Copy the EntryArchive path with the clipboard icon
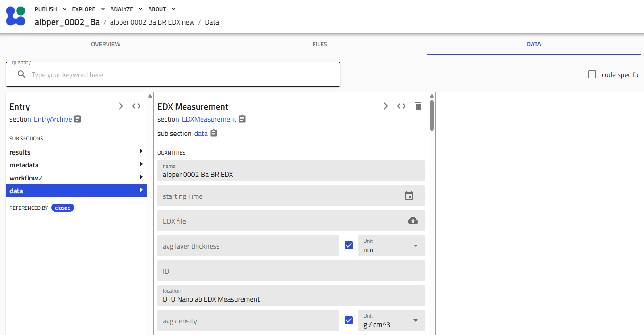The image size is (644, 335). tap(77, 119)
